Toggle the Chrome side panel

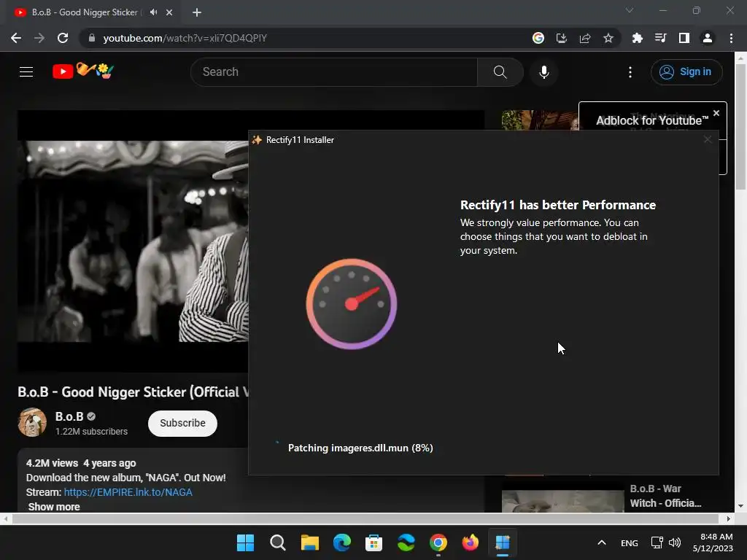tap(684, 38)
